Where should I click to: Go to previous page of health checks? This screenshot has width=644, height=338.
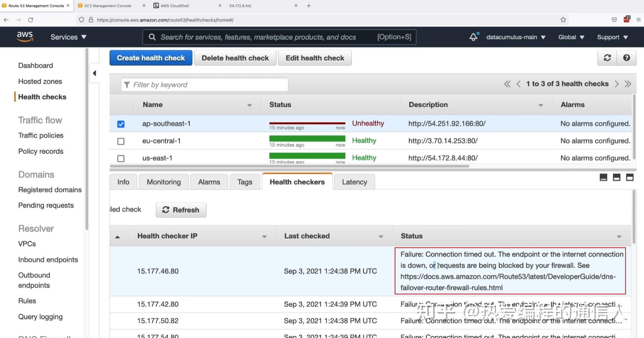pyautogui.click(x=519, y=84)
